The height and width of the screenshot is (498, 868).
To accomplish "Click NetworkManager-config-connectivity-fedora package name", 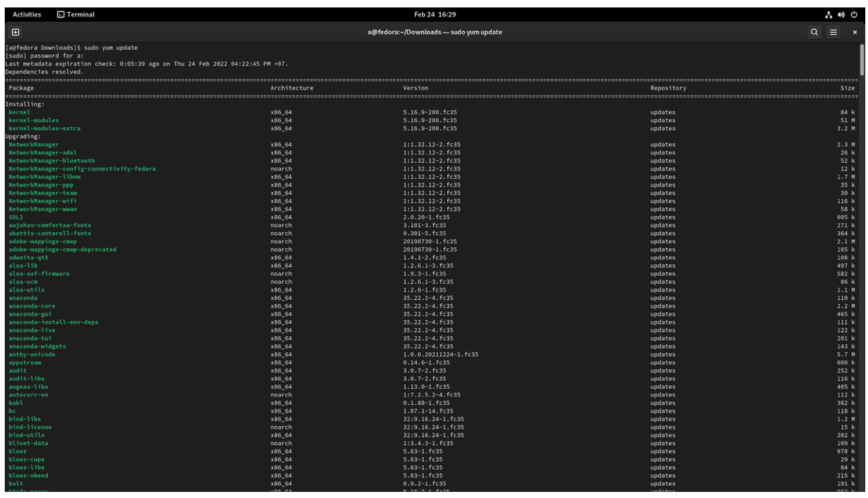I will pos(82,169).
